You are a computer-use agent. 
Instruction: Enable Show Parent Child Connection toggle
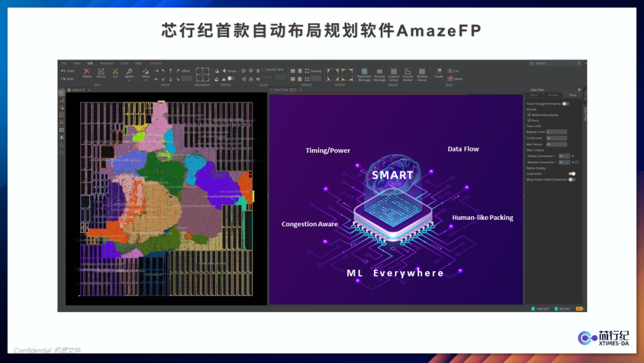click(572, 180)
